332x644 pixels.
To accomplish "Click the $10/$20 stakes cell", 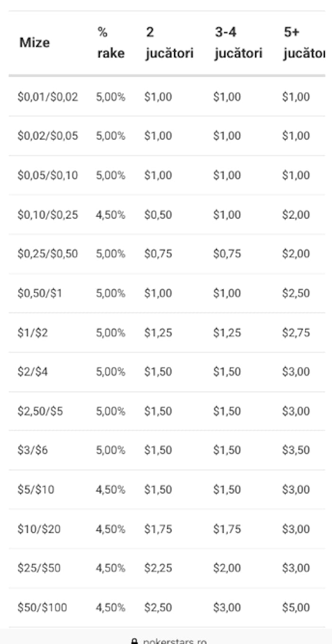I will (x=39, y=529).
